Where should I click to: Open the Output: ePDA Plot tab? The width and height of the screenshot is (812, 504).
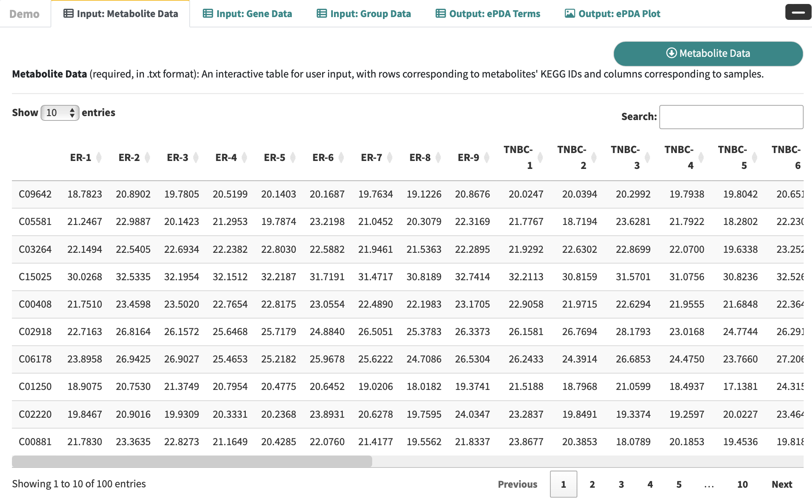tap(612, 14)
